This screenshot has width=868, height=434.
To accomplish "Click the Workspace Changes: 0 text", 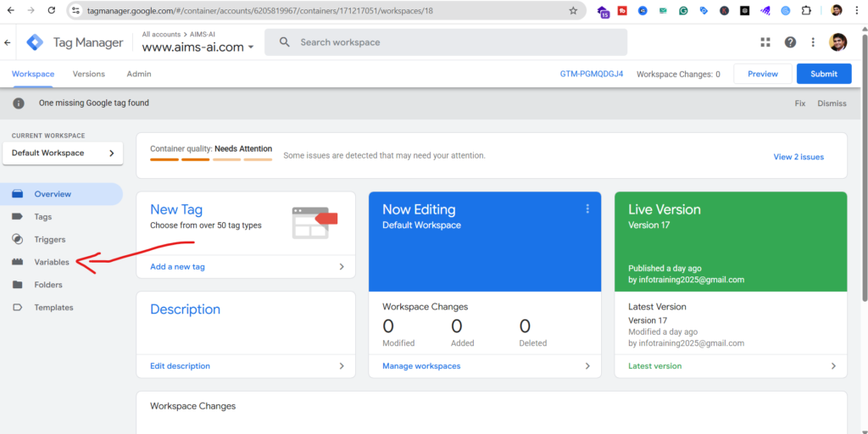I will pyautogui.click(x=678, y=74).
